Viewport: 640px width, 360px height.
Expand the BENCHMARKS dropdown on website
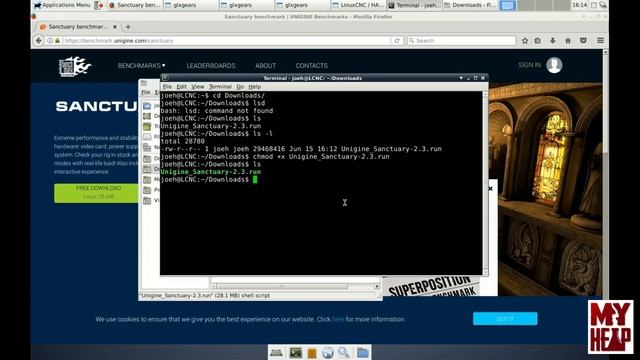(x=142, y=66)
